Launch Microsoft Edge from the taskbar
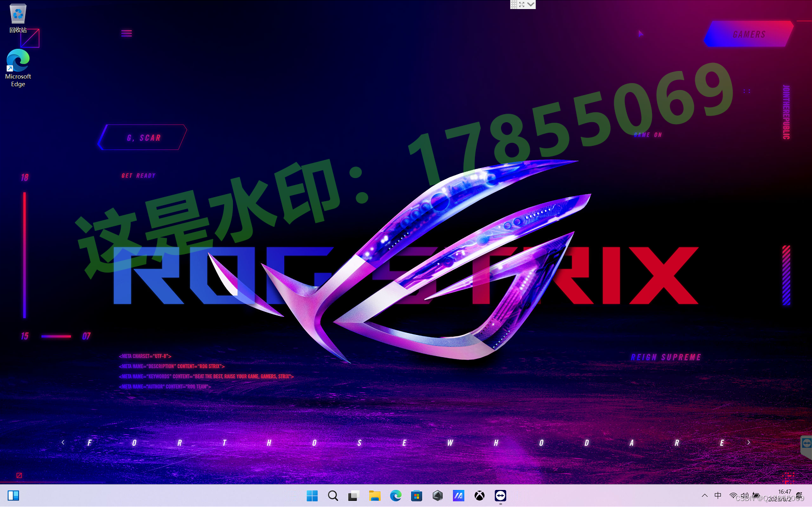The image size is (812, 507). tap(396, 496)
